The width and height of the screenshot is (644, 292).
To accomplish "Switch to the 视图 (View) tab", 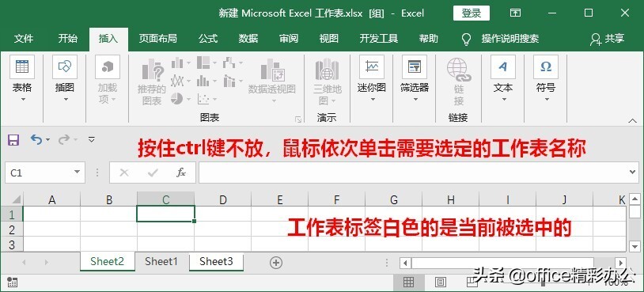I will [329, 39].
